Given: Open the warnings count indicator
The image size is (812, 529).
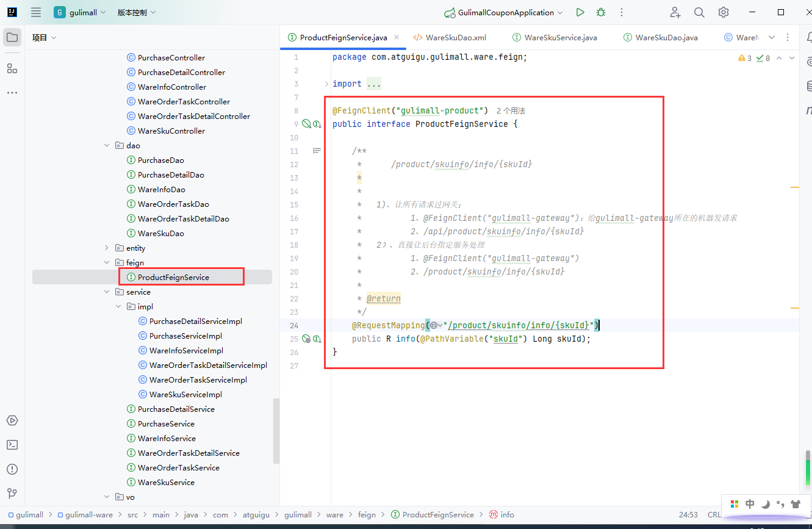Looking at the screenshot, I should click(745, 58).
